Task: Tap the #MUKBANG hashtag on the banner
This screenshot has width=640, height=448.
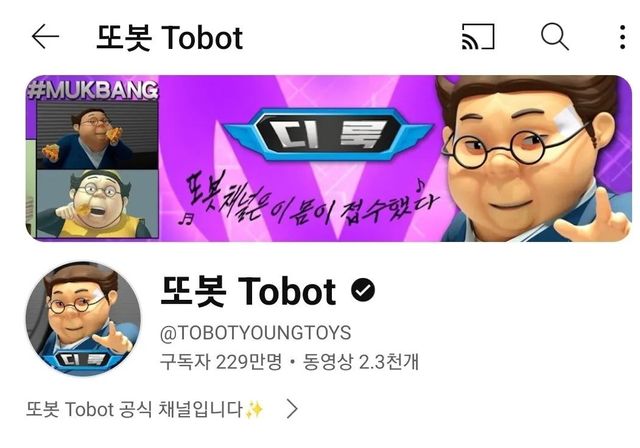Action: (x=93, y=90)
